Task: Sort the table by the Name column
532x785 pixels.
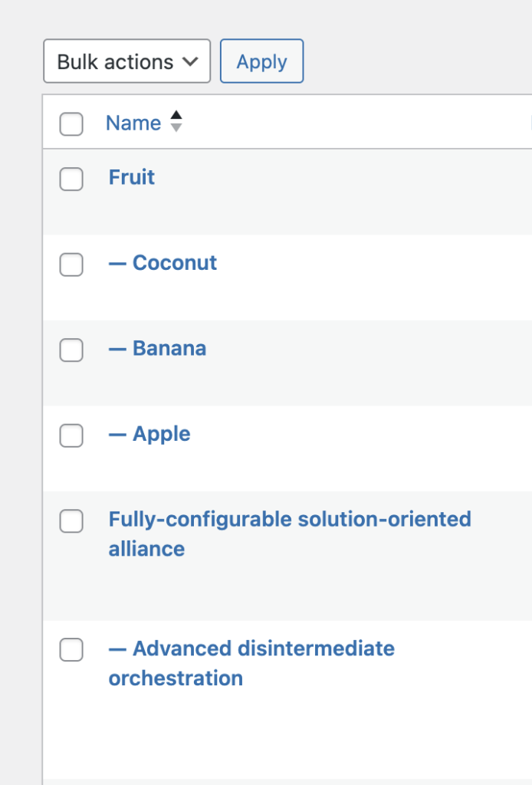Action: coord(133,123)
